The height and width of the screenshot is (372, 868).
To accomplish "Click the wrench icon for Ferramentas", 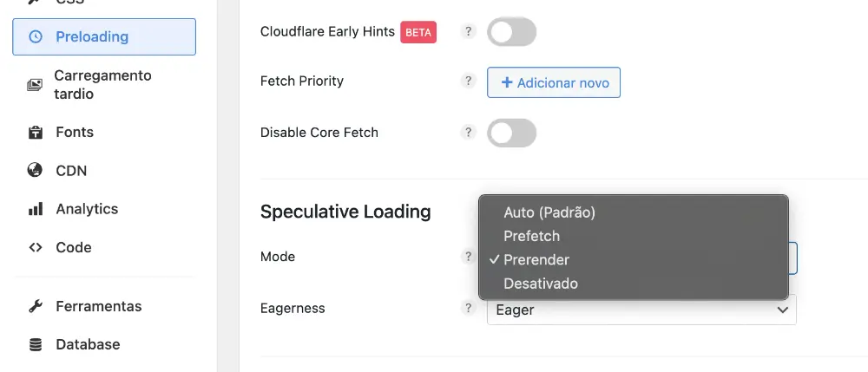I will tap(36, 306).
